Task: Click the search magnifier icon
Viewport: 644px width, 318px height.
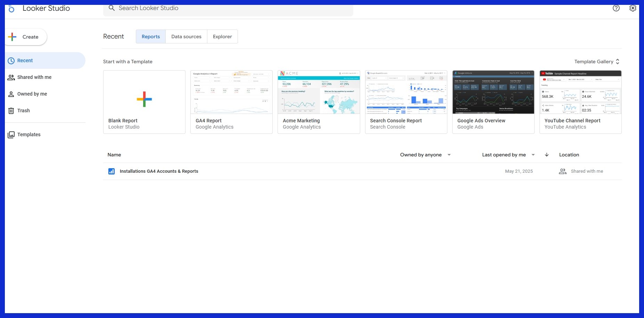Action: coord(112,8)
